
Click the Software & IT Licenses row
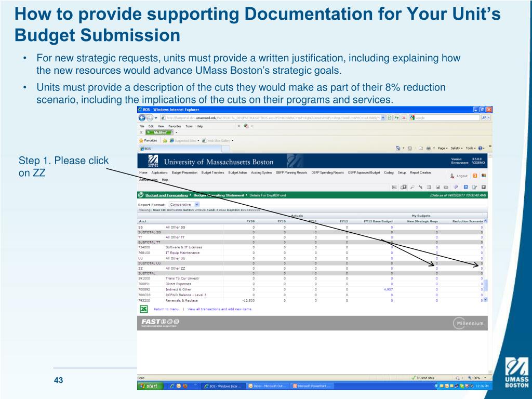tap(183, 247)
